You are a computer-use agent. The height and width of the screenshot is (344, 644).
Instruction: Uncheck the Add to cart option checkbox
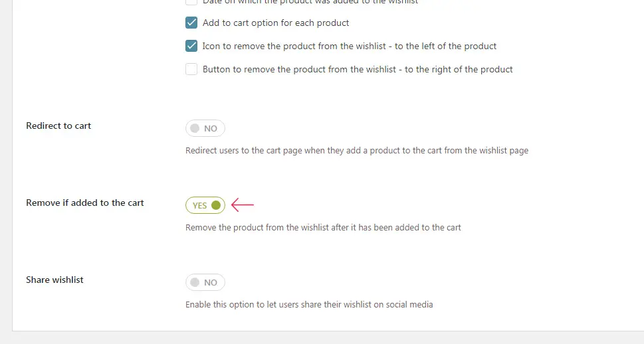point(191,23)
